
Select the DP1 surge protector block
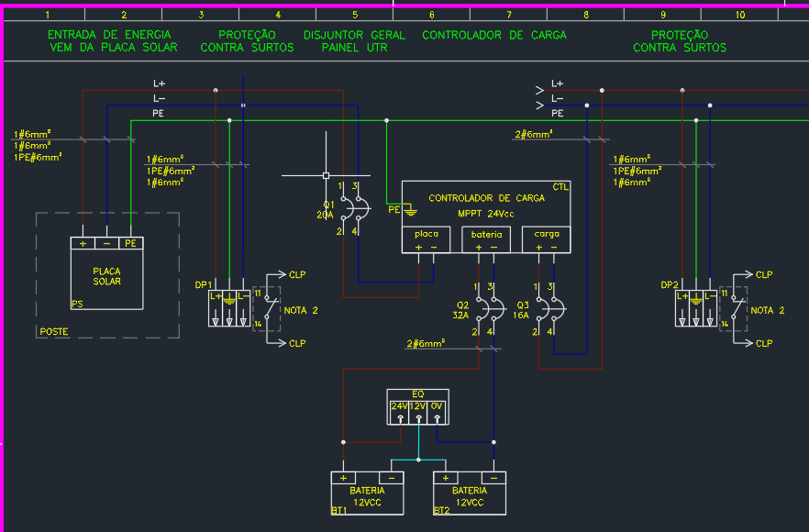(x=229, y=308)
